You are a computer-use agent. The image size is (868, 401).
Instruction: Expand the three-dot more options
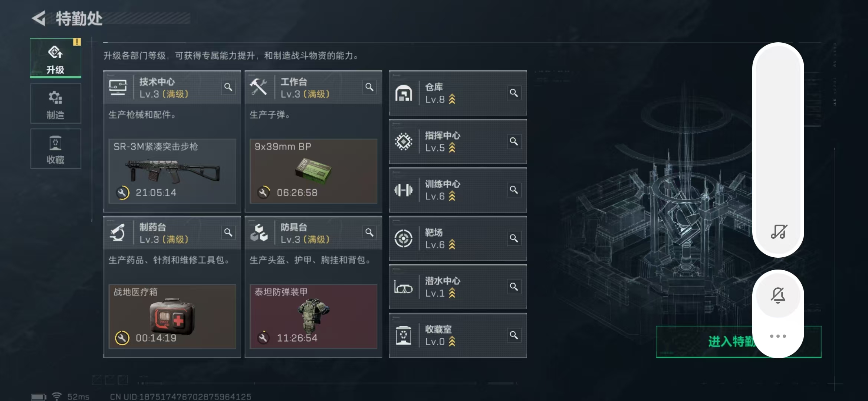tap(778, 336)
